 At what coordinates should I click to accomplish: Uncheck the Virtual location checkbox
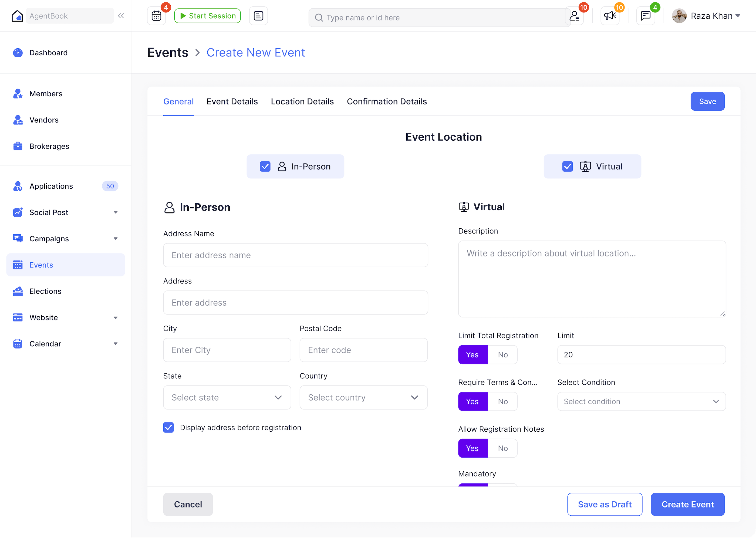pyautogui.click(x=567, y=166)
